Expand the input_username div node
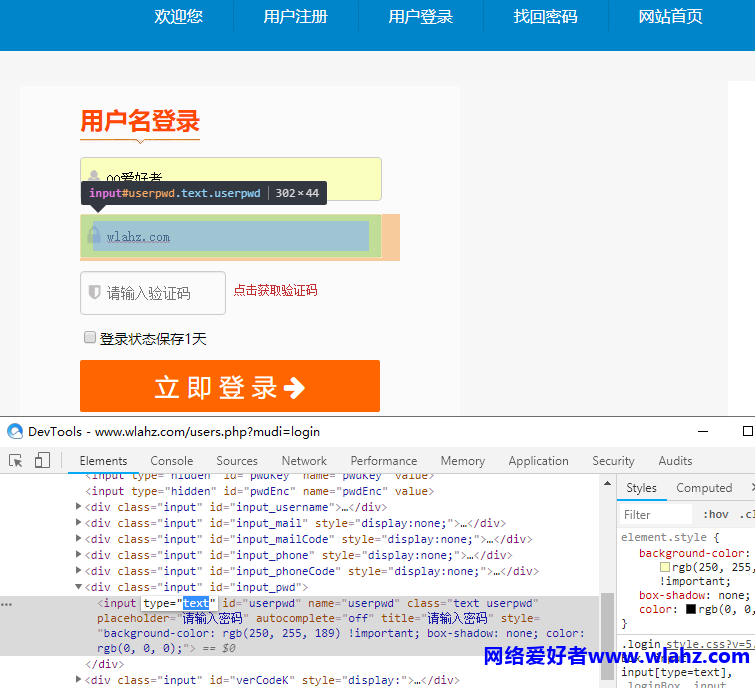This screenshot has width=755, height=688. click(x=78, y=506)
